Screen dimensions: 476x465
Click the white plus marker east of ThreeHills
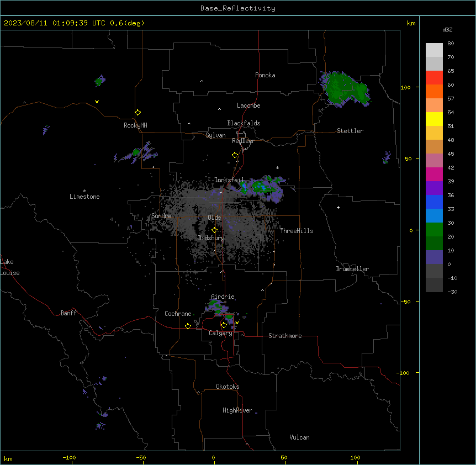[x=338, y=207]
